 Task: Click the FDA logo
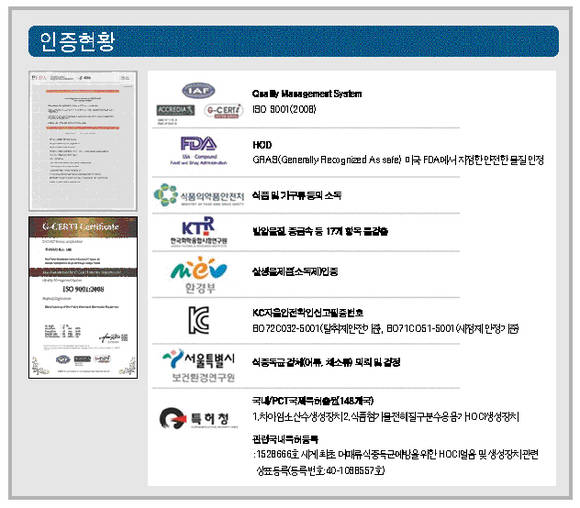point(199,151)
